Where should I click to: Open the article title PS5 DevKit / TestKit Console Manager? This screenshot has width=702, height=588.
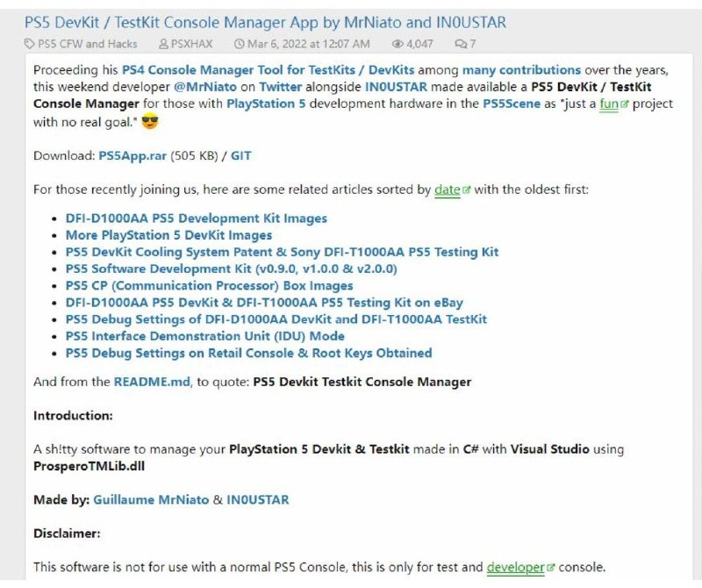[x=265, y=23]
